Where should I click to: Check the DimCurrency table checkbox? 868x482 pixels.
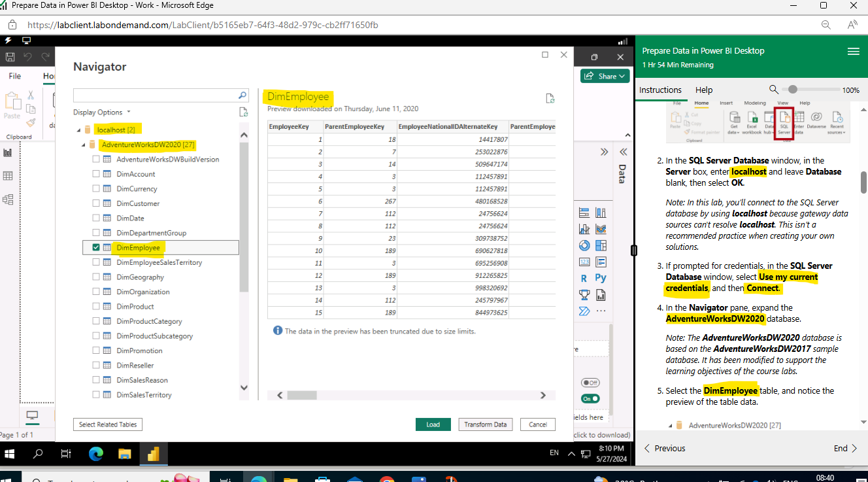pyautogui.click(x=96, y=188)
